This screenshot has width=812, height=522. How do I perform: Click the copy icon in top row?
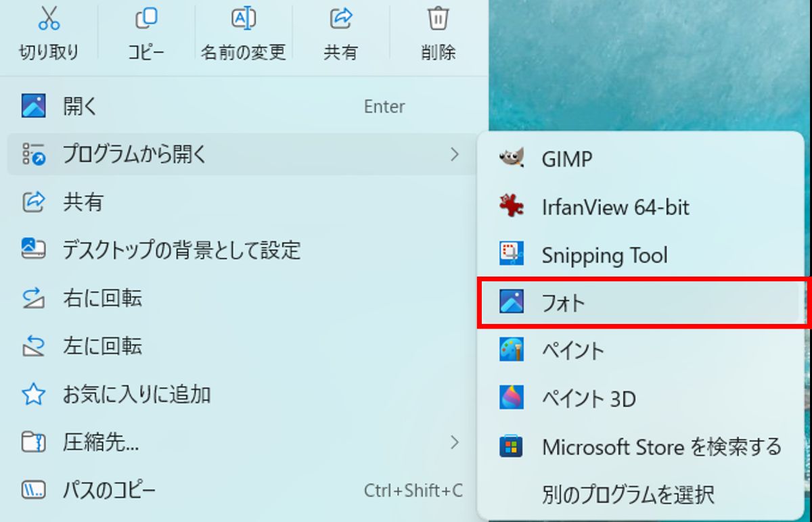coord(146,19)
